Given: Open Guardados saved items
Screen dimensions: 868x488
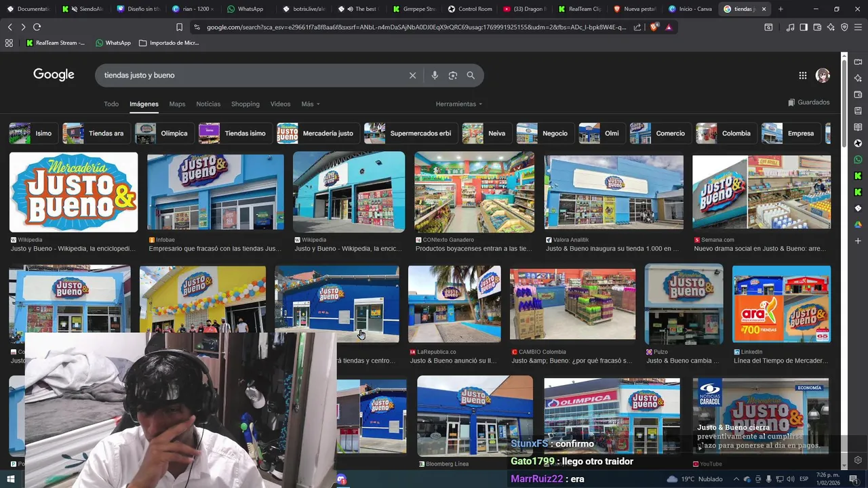Looking at the screenshot, I should tap(808, 102).
